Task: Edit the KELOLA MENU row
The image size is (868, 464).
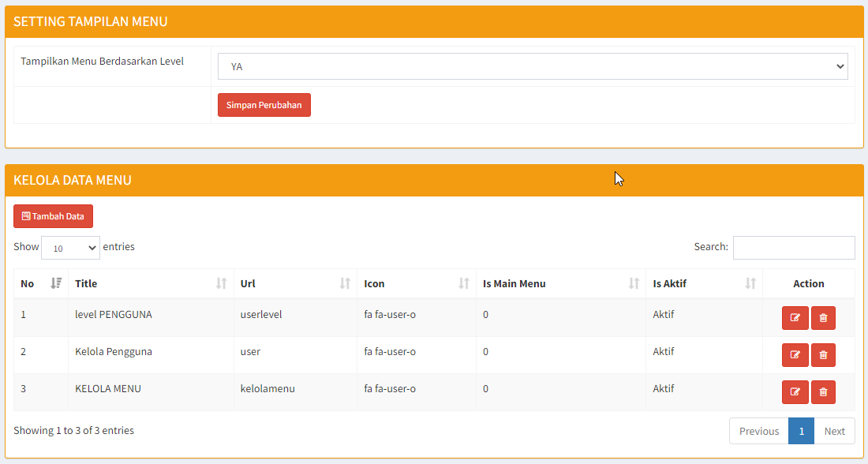Action: [x=795, y=392]
